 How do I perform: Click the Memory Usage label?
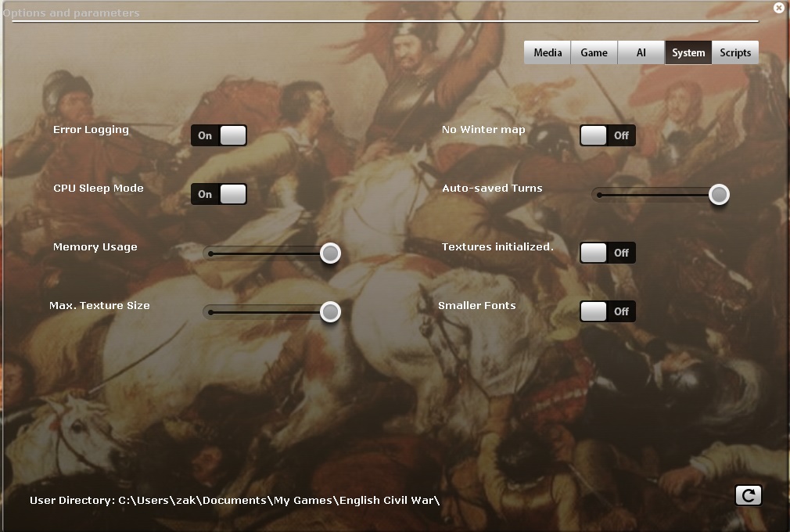pyautogui.click(x=95, y=247)
